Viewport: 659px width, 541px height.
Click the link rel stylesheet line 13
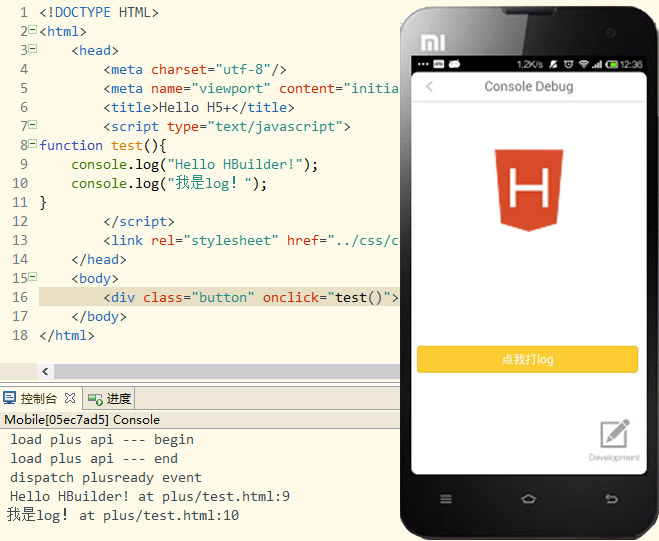(251, 241)
